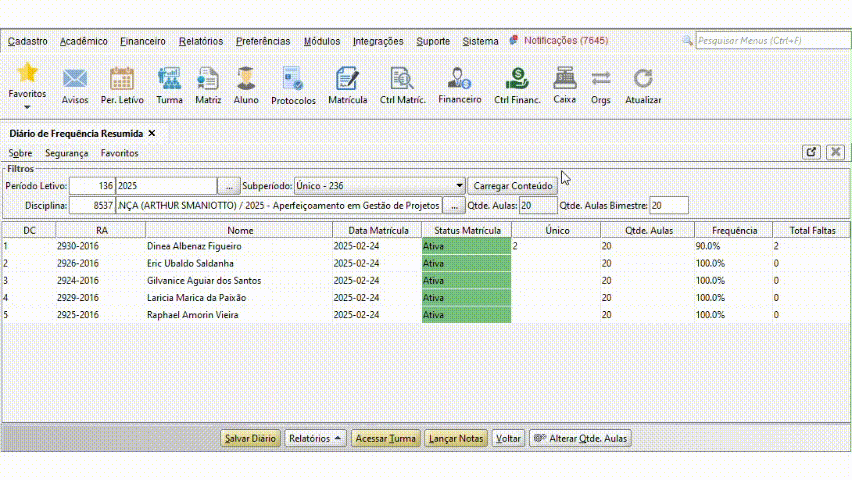This screenshot has width=852, height=480.
Task: Open the Relatórios dropdown button
Action: (315, 438)
